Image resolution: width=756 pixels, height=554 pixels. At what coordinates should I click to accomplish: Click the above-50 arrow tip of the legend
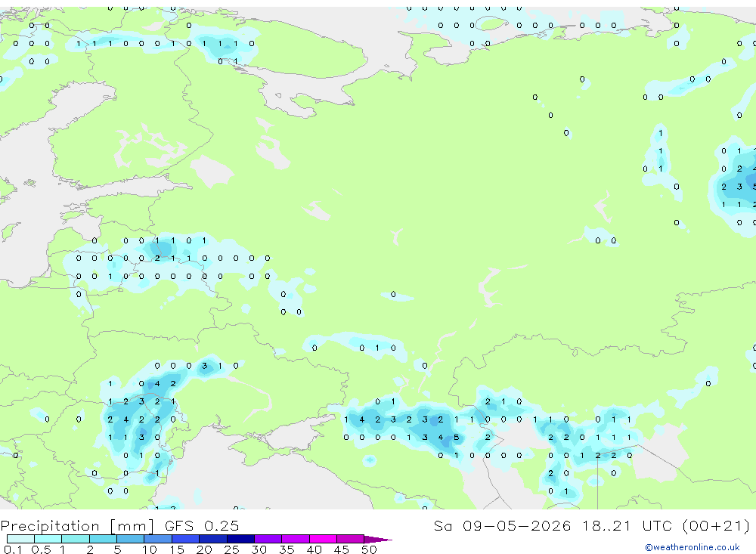tap(378, 540)
